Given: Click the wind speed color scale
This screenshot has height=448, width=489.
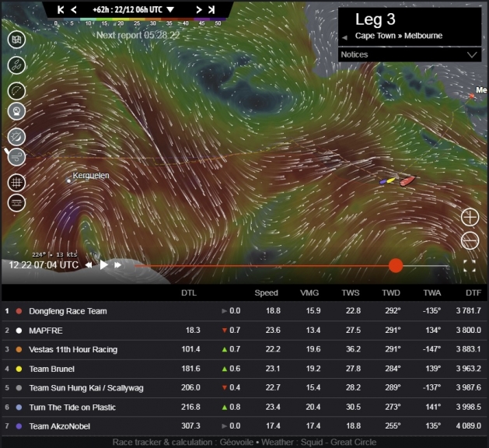Looking at the screenshot, I should point(138,22).
